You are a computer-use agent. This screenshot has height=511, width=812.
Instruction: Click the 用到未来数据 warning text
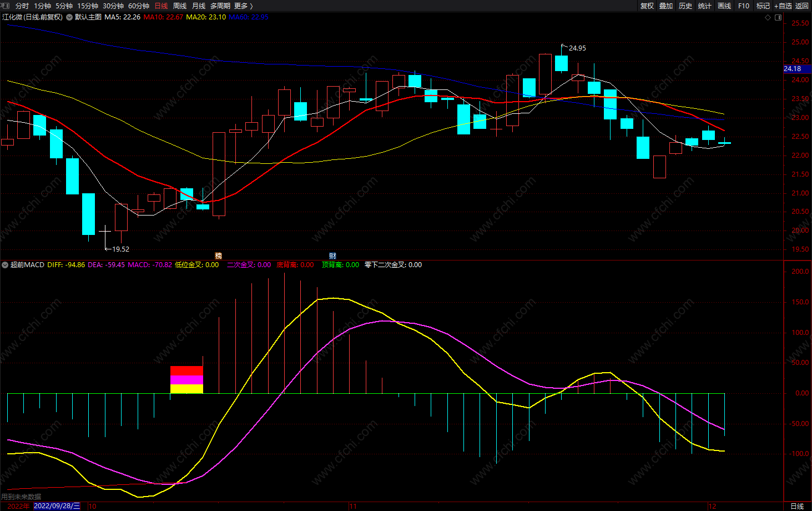(x=21, y=497)
